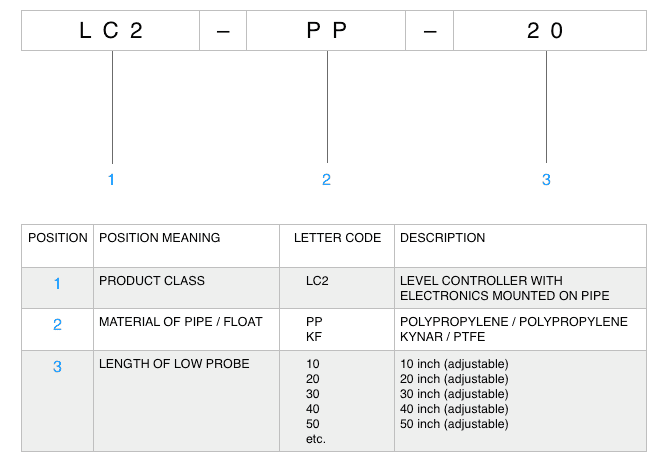Select blue callout number 1 under LC2
Image resolution: width=668 pixels, height=466 pixels.
click(x=111, y=180)
